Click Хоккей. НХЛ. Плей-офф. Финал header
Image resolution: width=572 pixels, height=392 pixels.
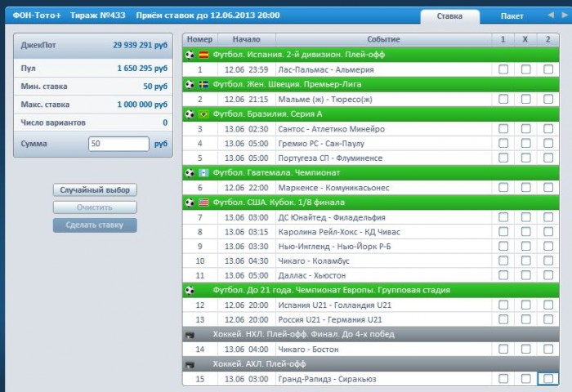click(371, 334)
